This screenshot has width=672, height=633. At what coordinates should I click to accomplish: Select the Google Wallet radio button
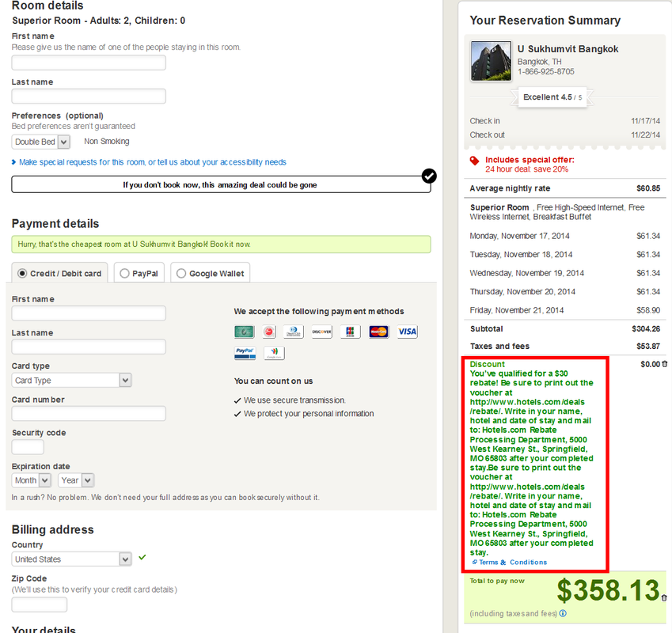point(181,273)
